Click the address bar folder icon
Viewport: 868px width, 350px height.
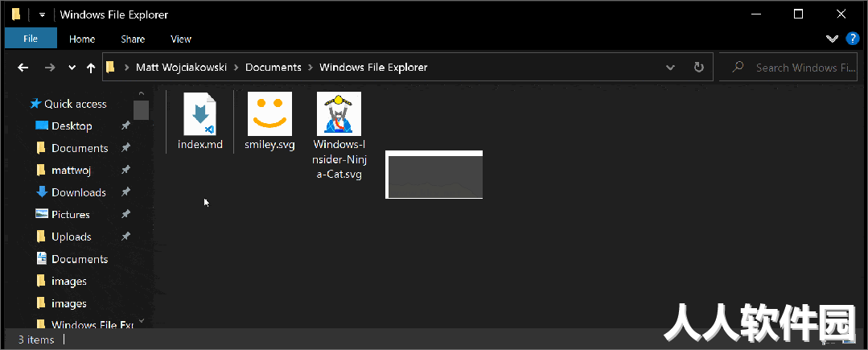(x=110, y=68)
